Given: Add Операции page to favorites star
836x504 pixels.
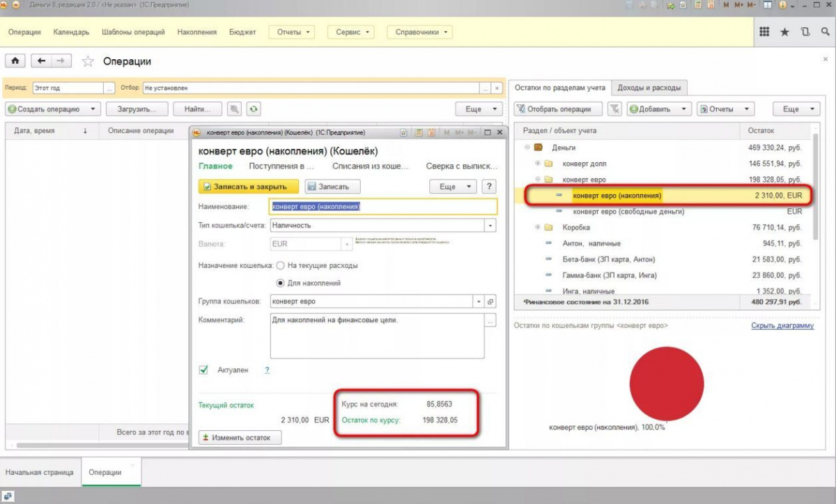Looking at the screenshot, I should pyautogui.click(x=88, y=61).
